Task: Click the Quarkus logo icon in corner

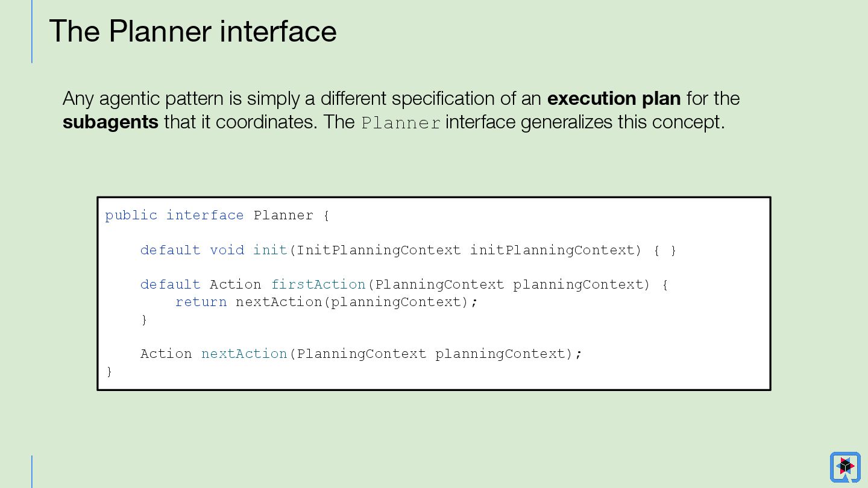Action: 845,467
